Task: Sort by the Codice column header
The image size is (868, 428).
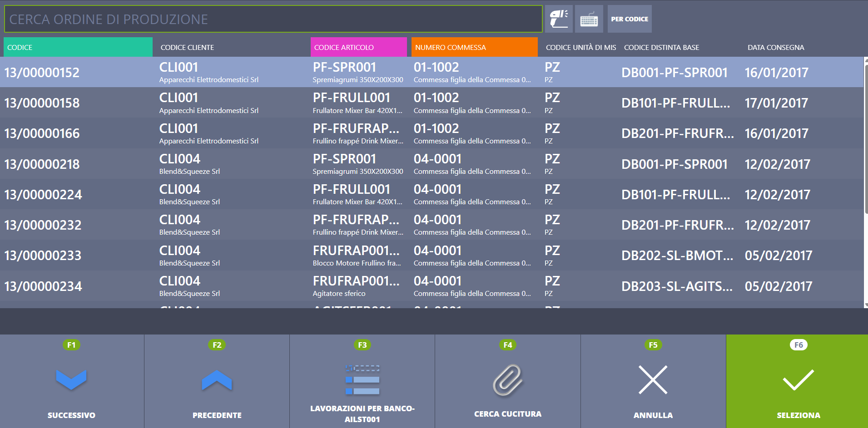Action: click(x=78, y=47)
